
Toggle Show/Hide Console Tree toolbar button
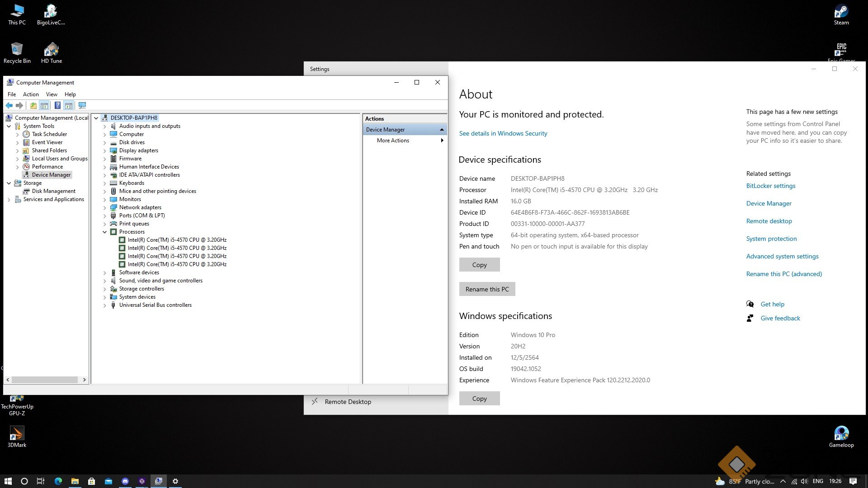tap(44, 105)
